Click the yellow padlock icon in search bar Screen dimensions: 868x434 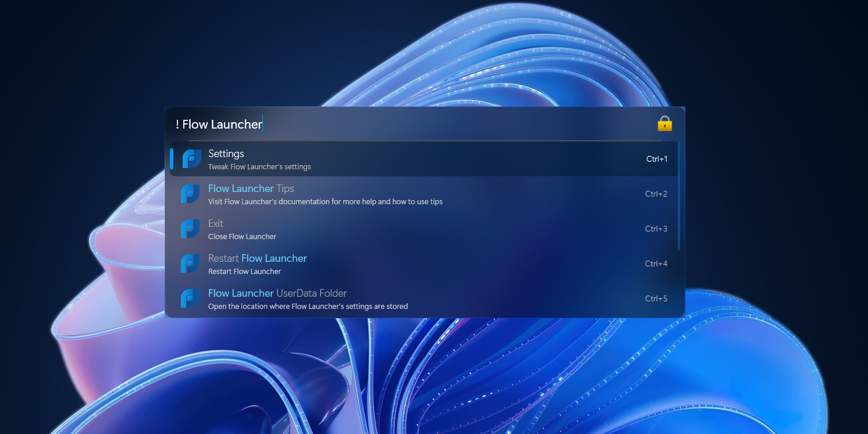[664, 123]
